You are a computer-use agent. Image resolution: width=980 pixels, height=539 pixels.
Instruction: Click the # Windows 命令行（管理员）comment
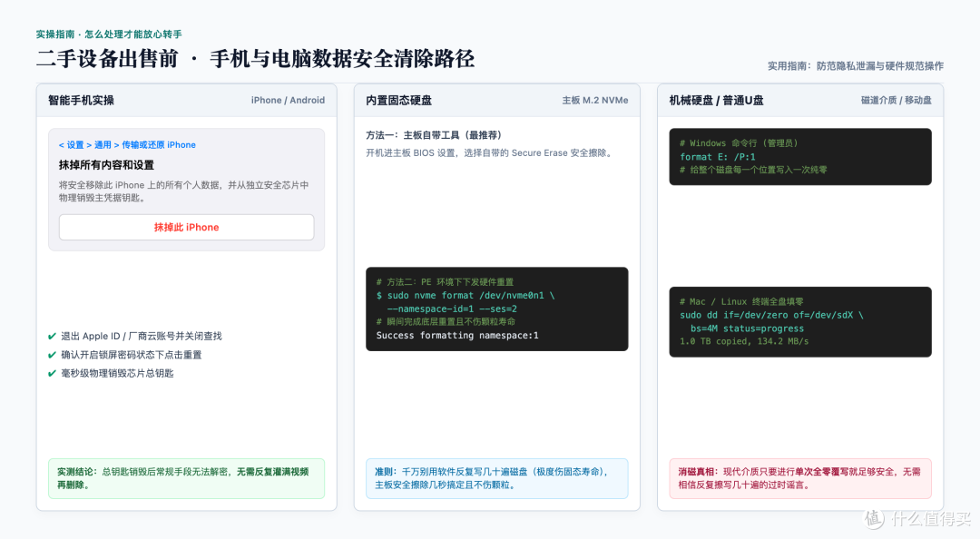[739, 143]
